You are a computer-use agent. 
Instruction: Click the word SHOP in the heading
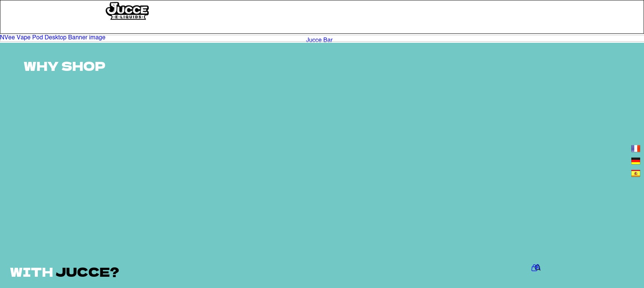pos(83,66)
